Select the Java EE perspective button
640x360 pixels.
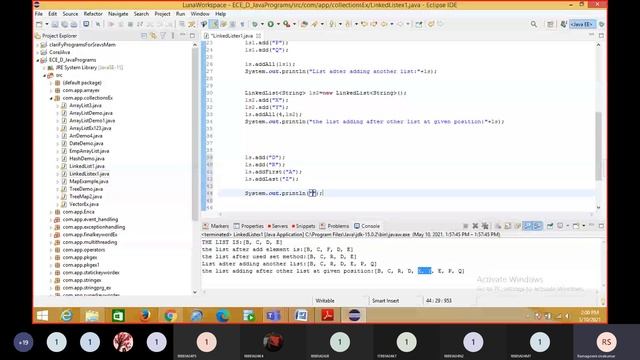(x=582, y=24)
